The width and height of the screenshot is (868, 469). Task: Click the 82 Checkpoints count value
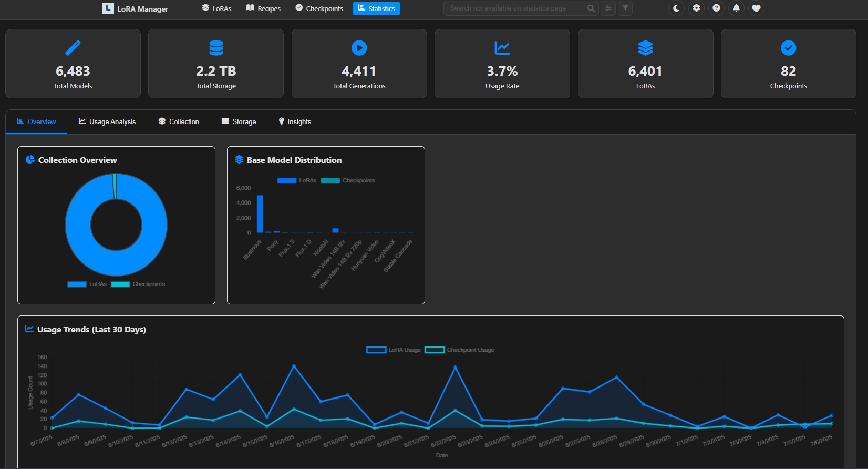(x=789, y=71)
